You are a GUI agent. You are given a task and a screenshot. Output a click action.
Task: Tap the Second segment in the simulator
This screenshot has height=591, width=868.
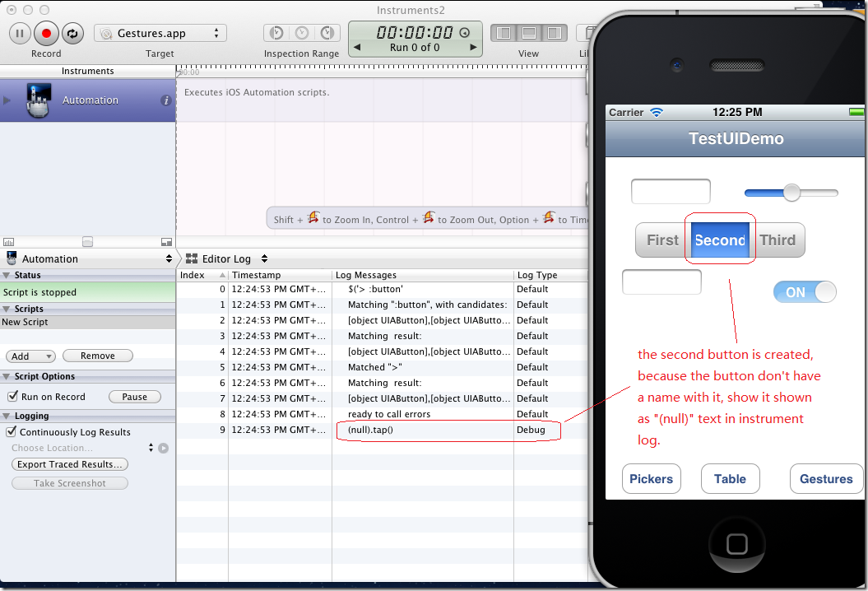[x=720, y=240]
